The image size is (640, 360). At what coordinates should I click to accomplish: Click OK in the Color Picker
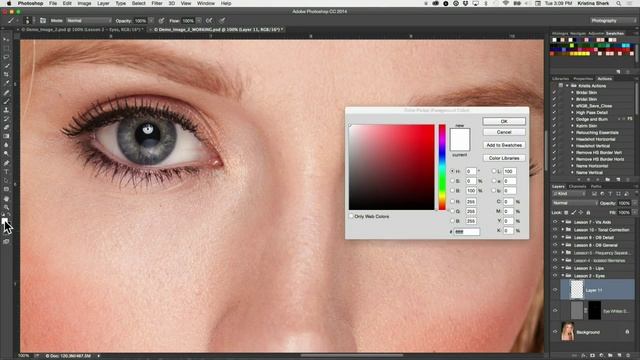(504, 121)
